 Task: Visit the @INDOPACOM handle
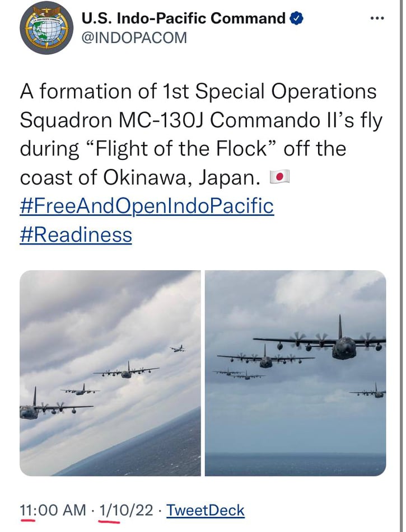coord(134,37)
